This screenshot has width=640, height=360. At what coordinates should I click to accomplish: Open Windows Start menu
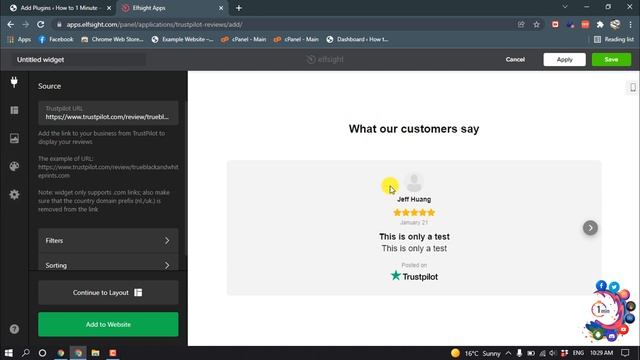[x=9, y=353]
